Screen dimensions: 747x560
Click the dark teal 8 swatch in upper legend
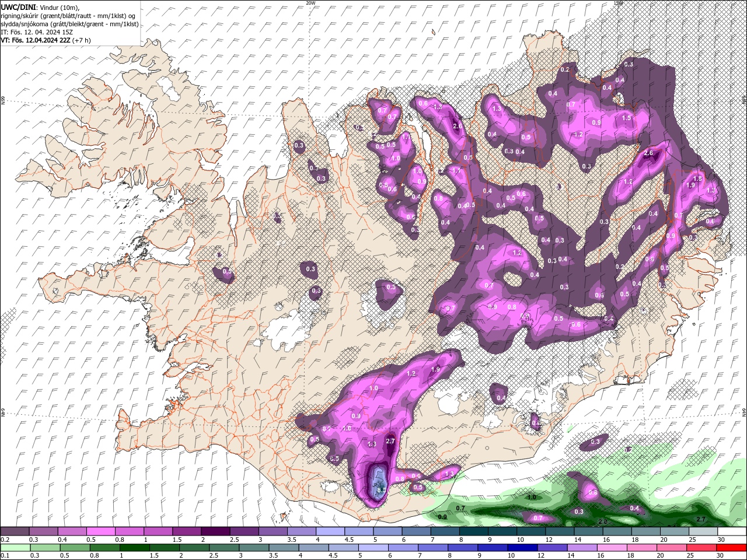[473, 531]
